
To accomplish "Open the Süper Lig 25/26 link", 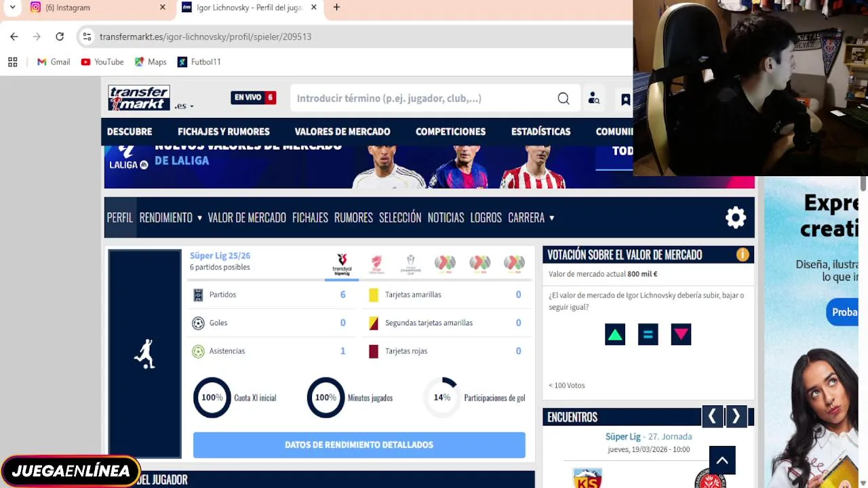I will 220,256.
